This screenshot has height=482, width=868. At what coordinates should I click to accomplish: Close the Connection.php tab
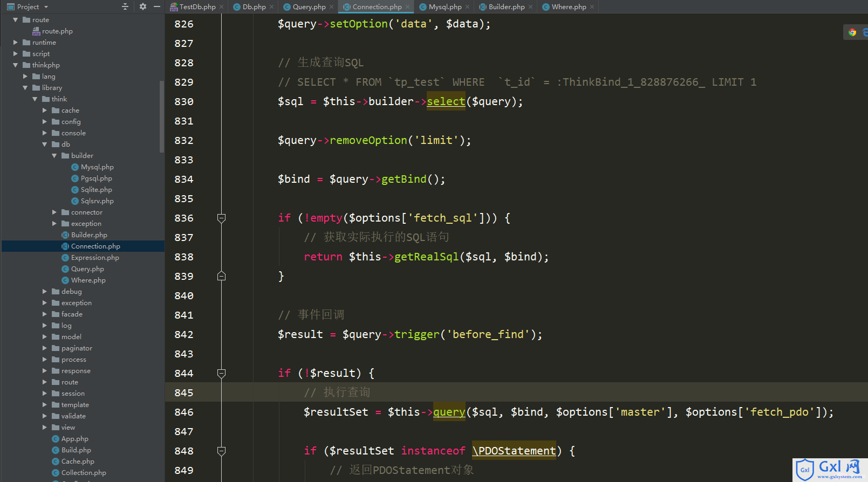pos(407,7)
